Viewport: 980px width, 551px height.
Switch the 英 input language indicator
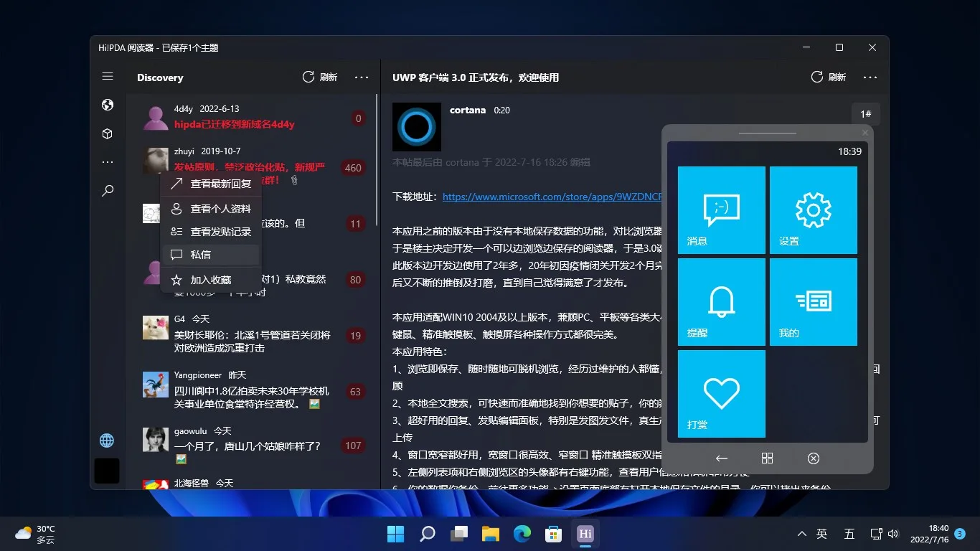pyautogui.click(x=822, y=534)
